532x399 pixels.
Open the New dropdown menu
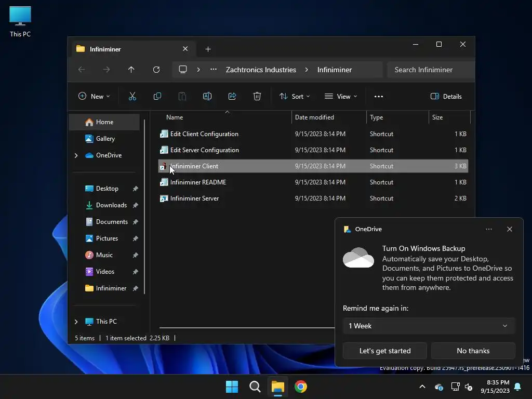(x=95, y=96)
